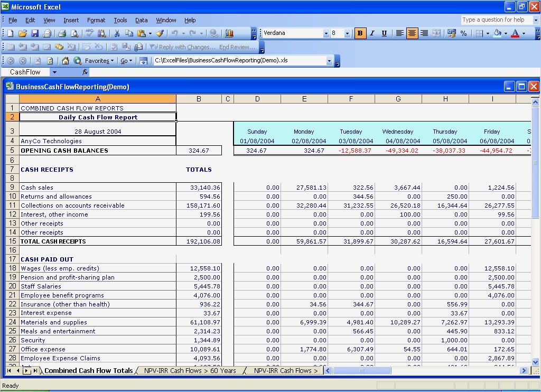Viewport: 541px width, 392px height.
Task: Click the Search the Web icon
Action: [x=77, y=61]
